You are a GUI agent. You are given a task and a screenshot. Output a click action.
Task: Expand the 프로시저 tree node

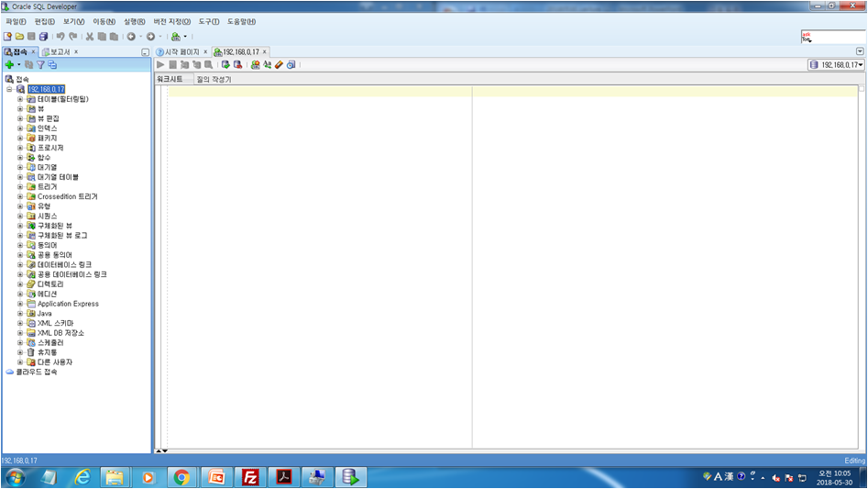[20, 148]
